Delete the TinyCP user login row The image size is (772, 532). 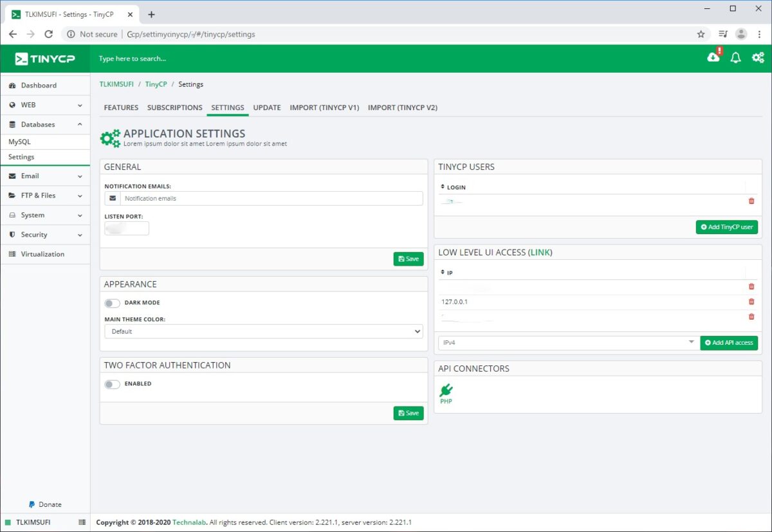pyautogui.click(x=751, y=201)
